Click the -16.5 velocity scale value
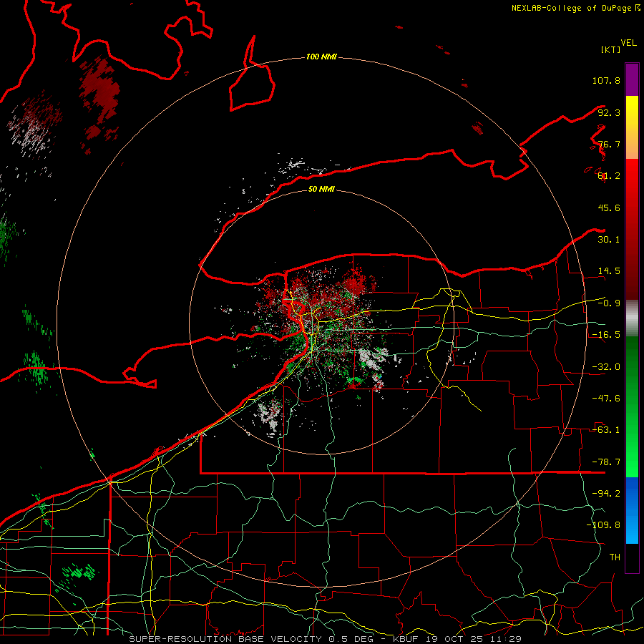Viewport: 644px width, 644px height. point(606,335)
